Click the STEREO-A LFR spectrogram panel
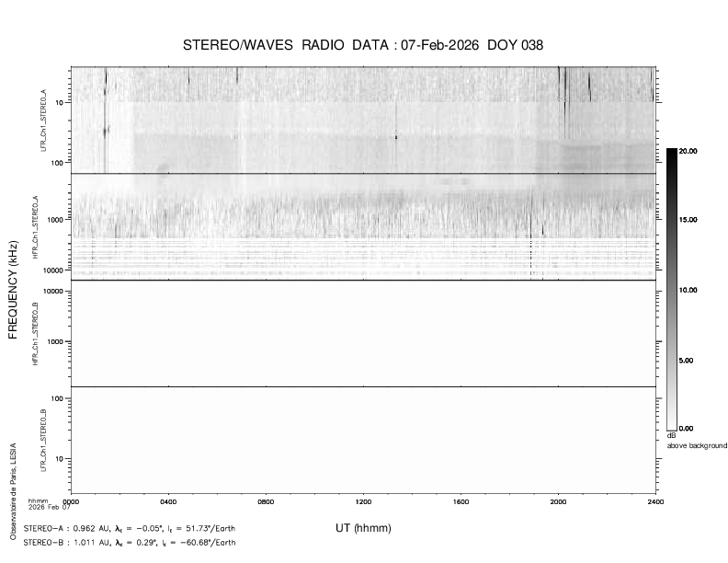This screenshot has height=563, width=728. (x=363, y=120)
